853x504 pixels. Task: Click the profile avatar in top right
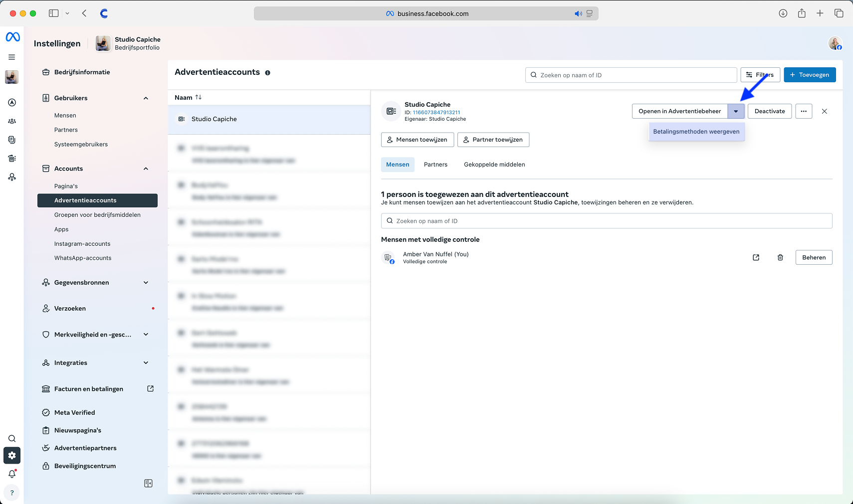pyautogui.click(x=835, y=43)
